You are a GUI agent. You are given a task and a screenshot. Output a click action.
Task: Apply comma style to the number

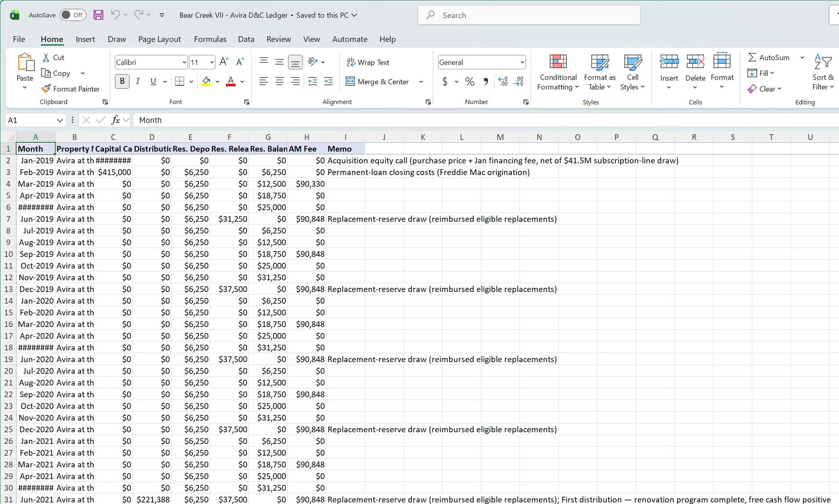(486, 82)
